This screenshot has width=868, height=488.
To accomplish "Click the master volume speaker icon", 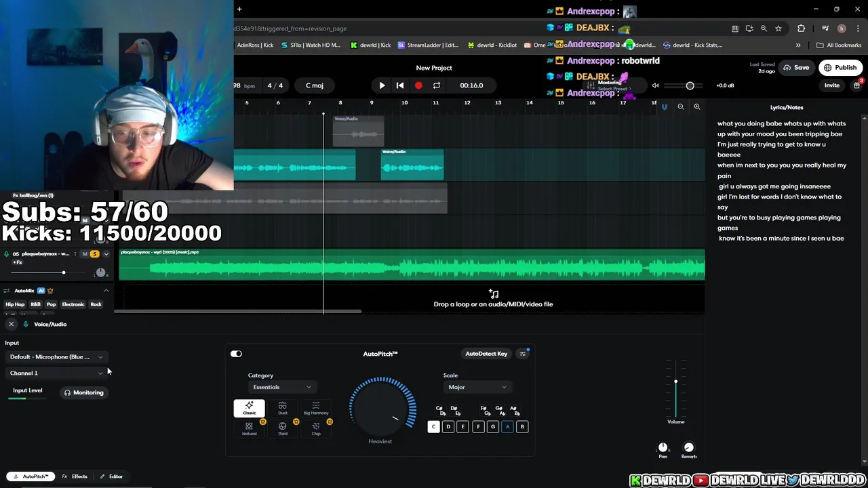I will [655, 85].
